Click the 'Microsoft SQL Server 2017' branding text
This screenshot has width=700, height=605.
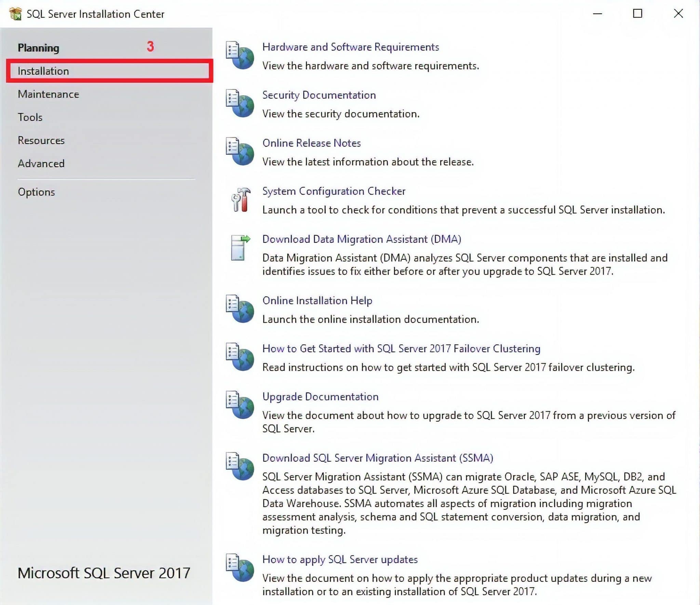click(x=104, y=573)
